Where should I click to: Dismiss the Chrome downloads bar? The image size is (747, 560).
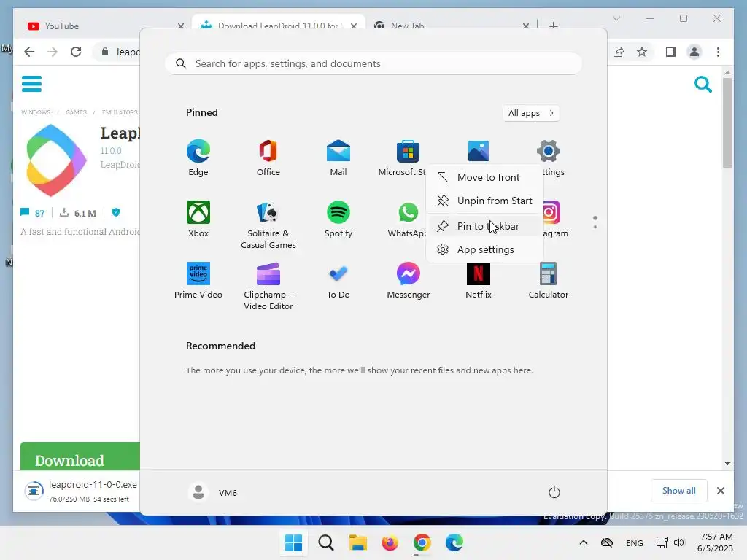pos(720,491)
